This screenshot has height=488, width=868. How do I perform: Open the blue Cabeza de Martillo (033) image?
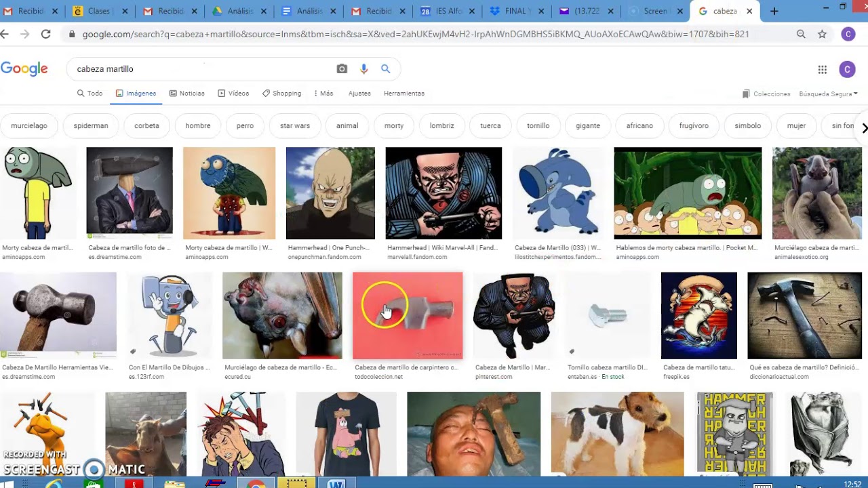(x=558, y=193)
